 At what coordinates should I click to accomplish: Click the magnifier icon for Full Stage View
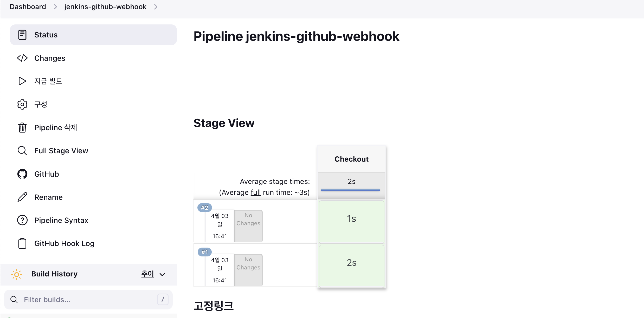(x=22, y=151)
